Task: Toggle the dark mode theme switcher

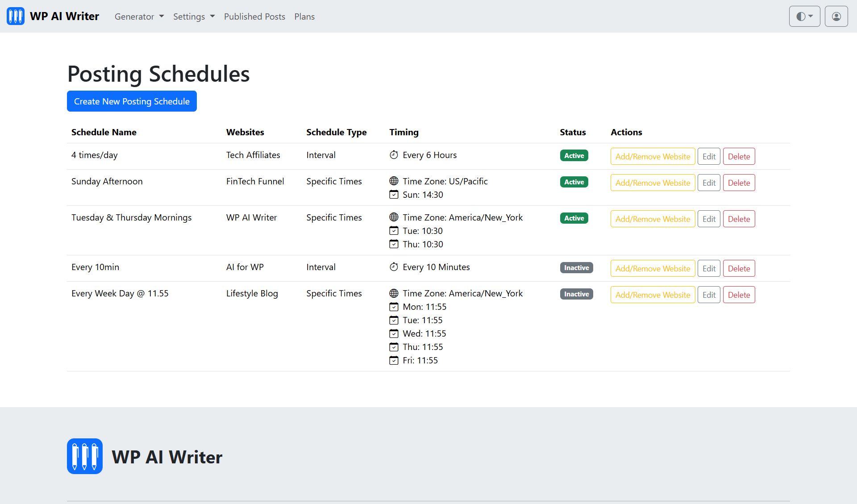Action: 800,16
